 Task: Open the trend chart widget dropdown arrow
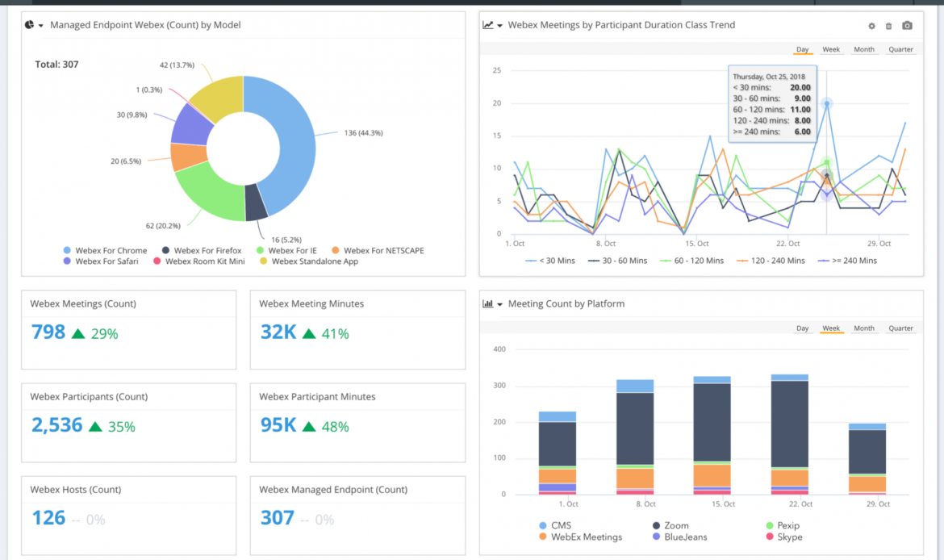coord(500,26)
